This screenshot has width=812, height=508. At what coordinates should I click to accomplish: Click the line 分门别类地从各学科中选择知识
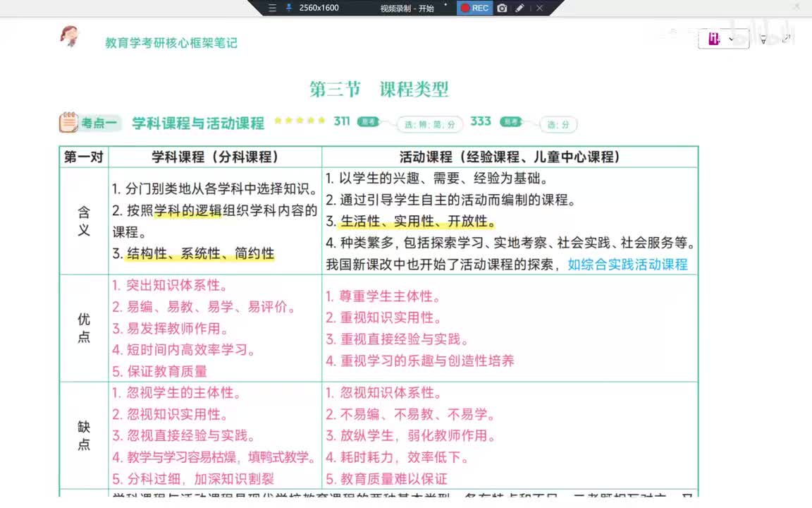click(x=215, y=188)
